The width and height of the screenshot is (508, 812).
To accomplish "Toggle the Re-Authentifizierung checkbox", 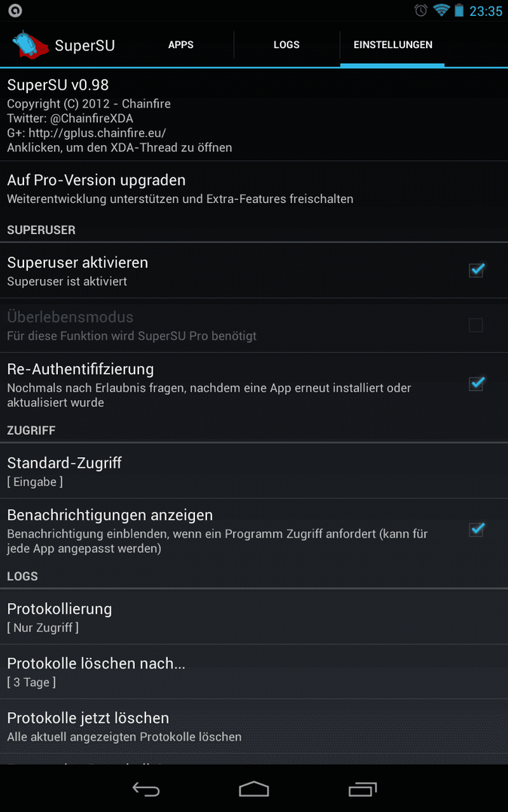I will [476, 383].
